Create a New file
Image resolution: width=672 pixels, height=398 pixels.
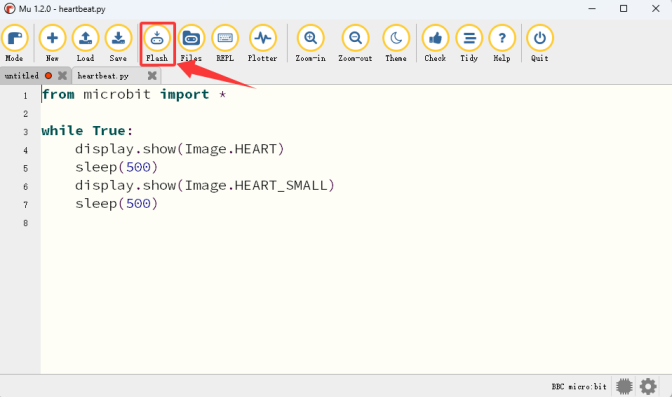(x=52, y=43)
